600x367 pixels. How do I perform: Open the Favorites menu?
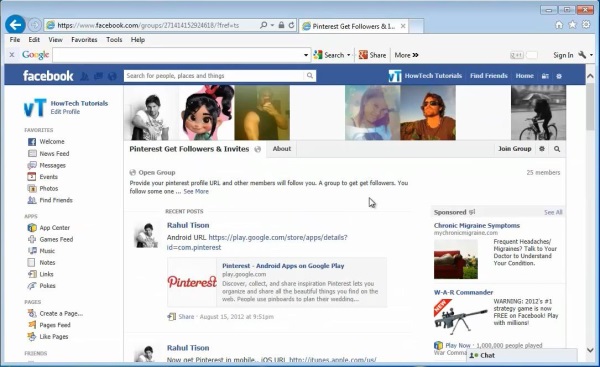(x=84, y=40)
